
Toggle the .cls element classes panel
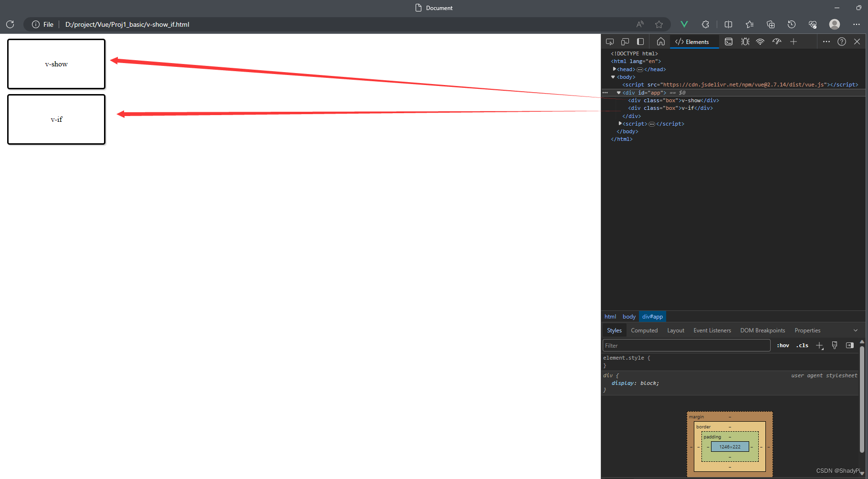coord(802,345)
